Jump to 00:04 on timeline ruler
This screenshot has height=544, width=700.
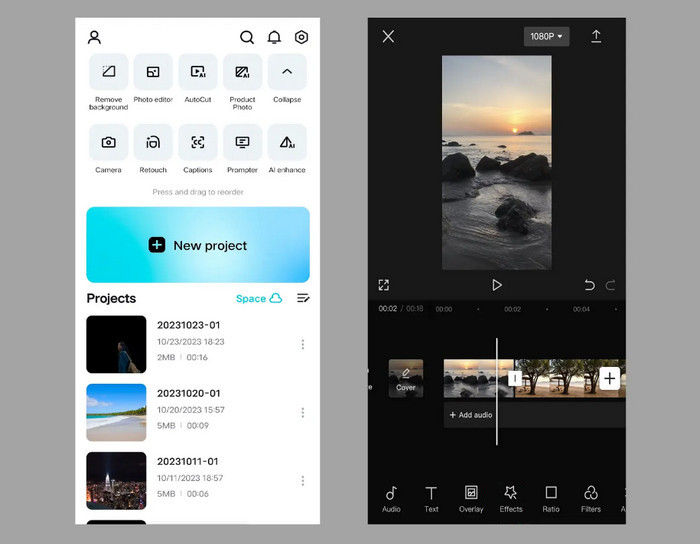click(581, 309)
